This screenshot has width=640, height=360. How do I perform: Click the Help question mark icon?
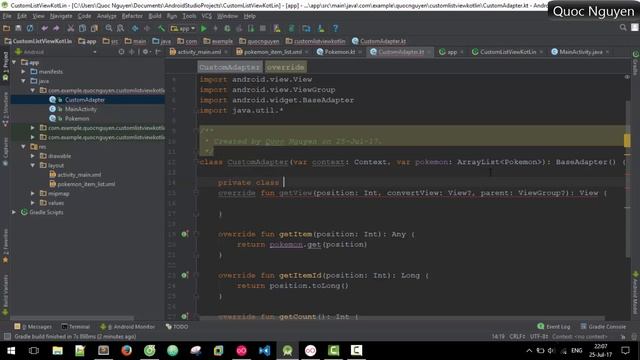[336, 28]
